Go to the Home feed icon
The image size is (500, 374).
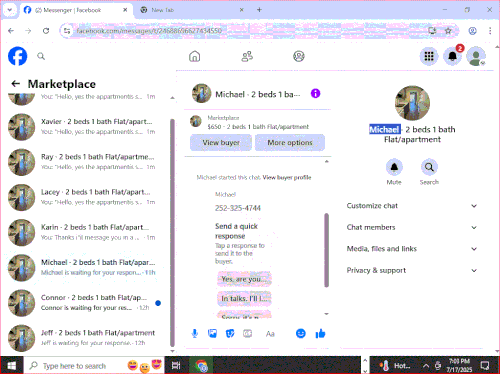195,56
